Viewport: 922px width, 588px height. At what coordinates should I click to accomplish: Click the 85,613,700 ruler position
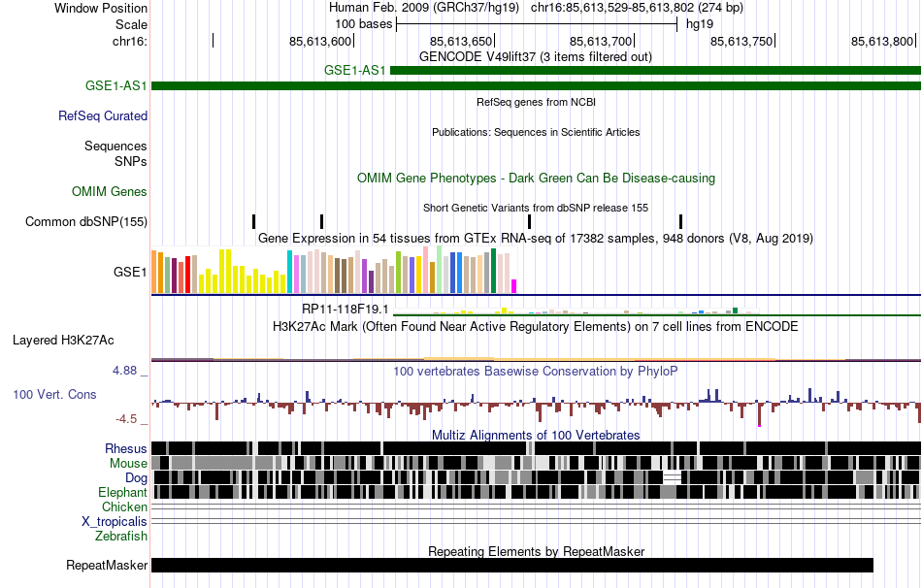pos(602,41)
